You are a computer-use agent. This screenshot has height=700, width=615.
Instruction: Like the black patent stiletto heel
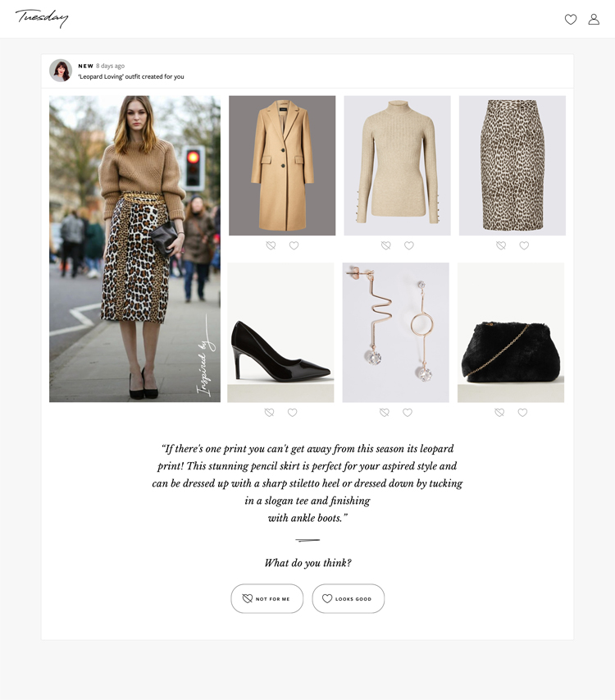pos(292,413)
